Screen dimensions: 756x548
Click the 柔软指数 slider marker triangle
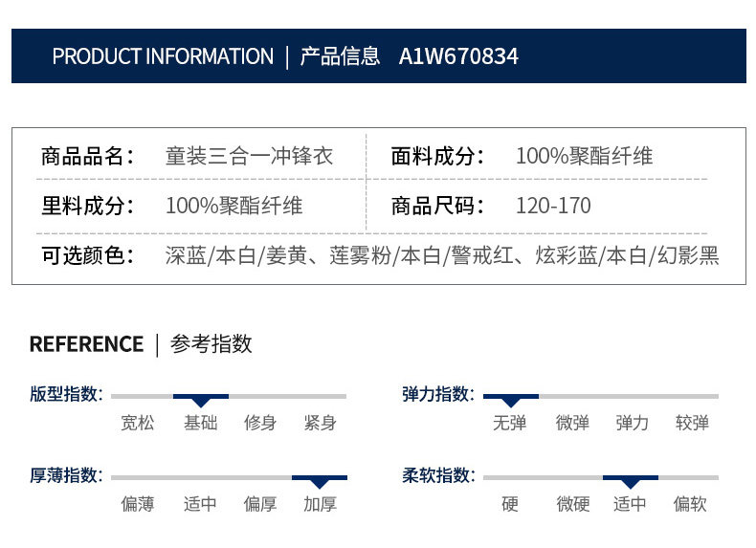point(630,482)
